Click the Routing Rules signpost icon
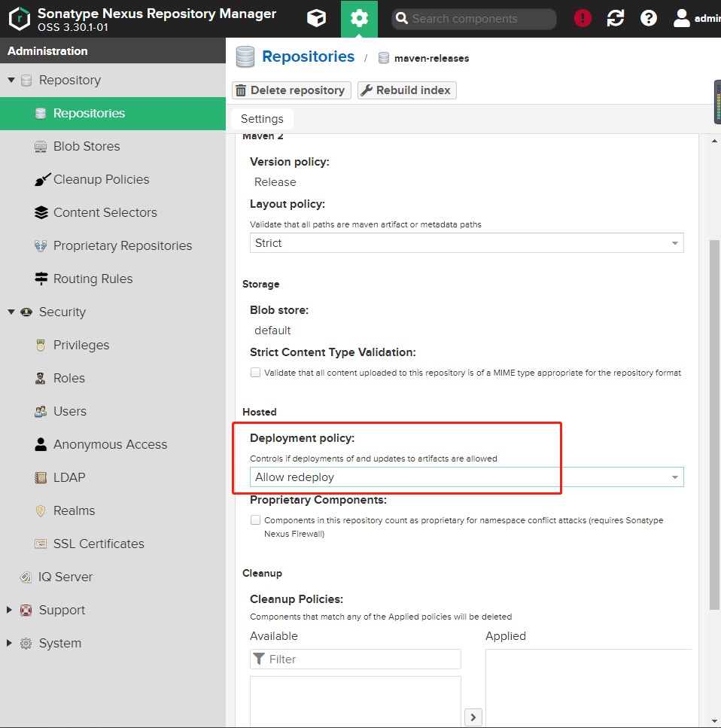Viewport: 721px width, 728px height. coord(41,279)
